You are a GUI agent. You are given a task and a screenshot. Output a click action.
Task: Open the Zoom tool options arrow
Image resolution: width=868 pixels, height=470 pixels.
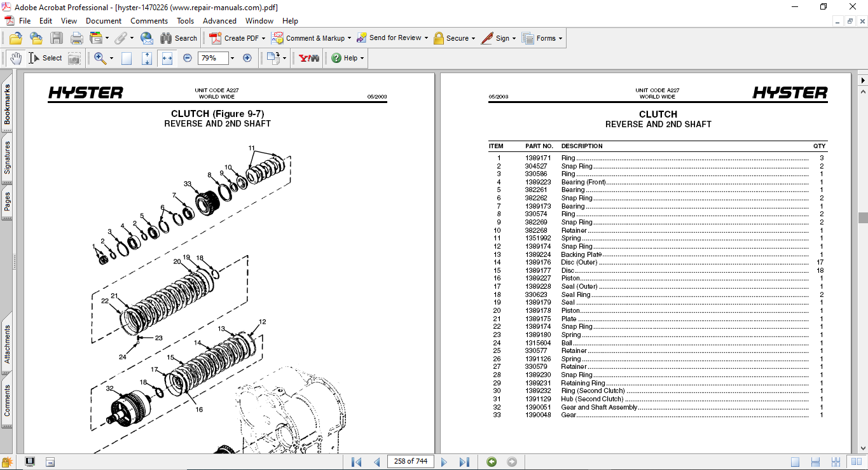111,59
